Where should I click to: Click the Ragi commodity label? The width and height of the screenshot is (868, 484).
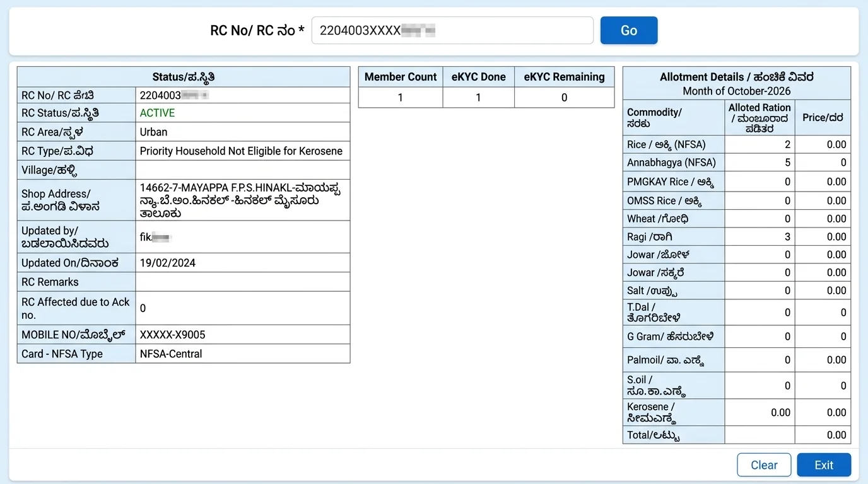(x=650, y=237)
